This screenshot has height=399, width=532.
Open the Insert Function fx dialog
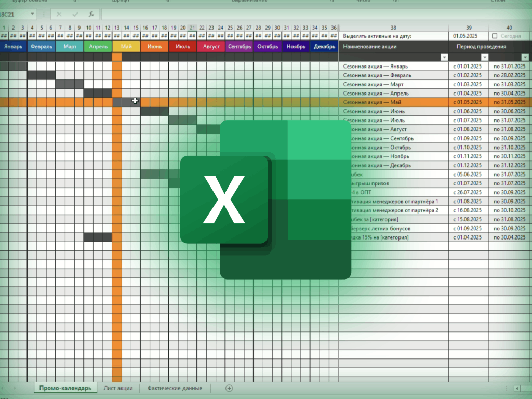[x=91, y=14]
